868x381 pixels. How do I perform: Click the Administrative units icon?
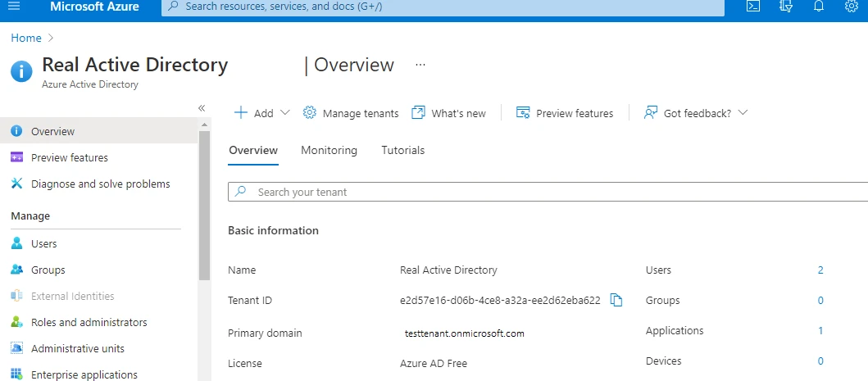(x=16, y=348)
